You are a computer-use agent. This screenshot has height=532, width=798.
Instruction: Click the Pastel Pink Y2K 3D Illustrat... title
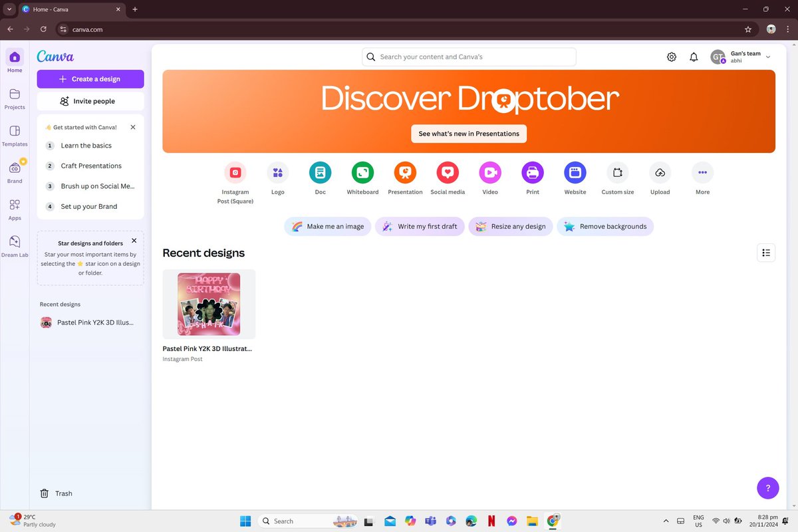pos(207,348)
